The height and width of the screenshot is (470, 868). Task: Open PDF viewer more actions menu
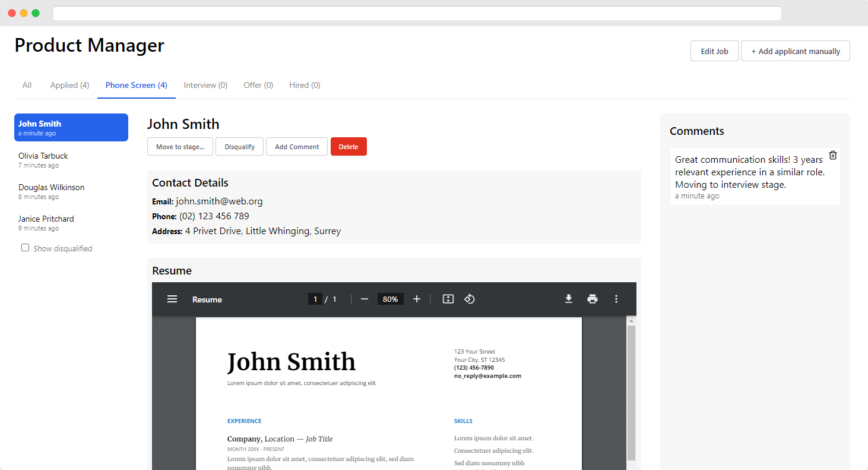tap(616, 299)
